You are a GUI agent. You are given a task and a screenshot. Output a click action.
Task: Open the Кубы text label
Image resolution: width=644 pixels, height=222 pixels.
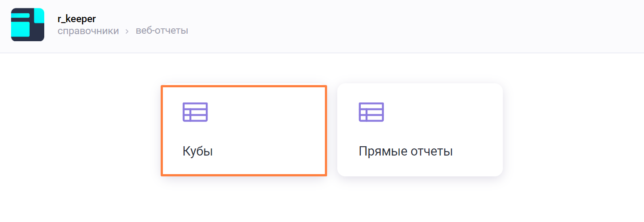click(197, 152)
